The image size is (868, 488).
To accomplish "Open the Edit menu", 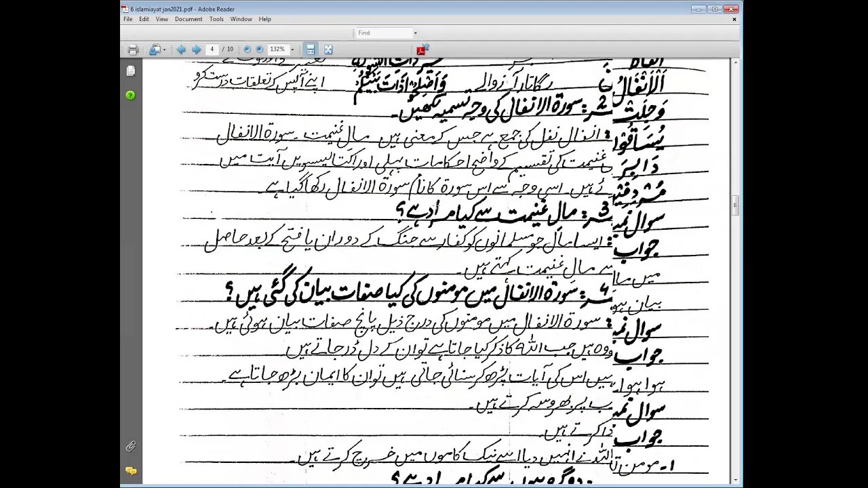I will point(144,19).
